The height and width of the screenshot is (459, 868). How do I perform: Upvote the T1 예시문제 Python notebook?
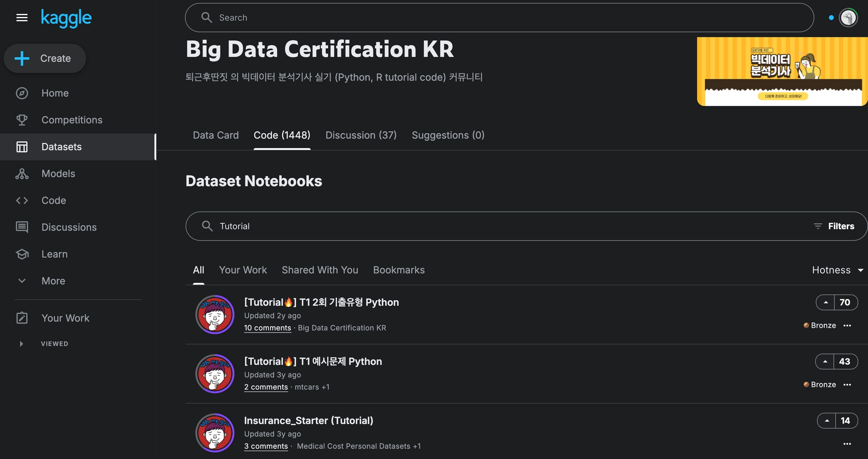coord(825,362)
